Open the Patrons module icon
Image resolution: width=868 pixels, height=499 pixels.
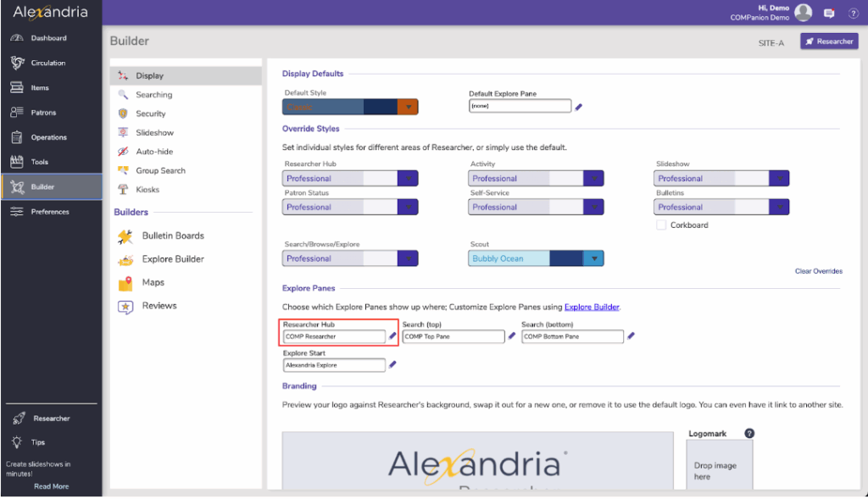[17, 113]
